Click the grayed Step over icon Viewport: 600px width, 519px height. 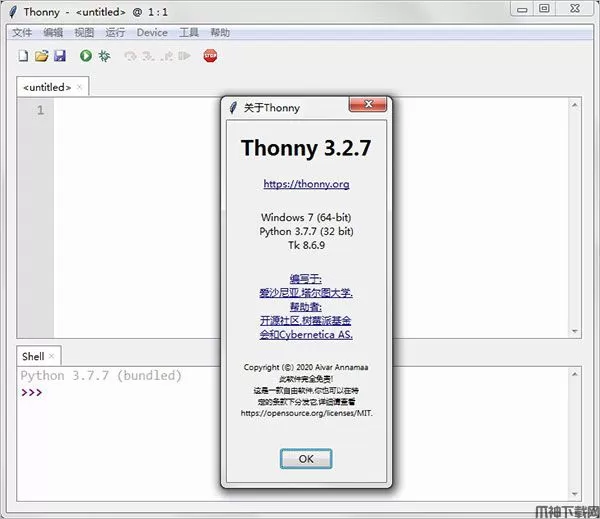(130, 56)
